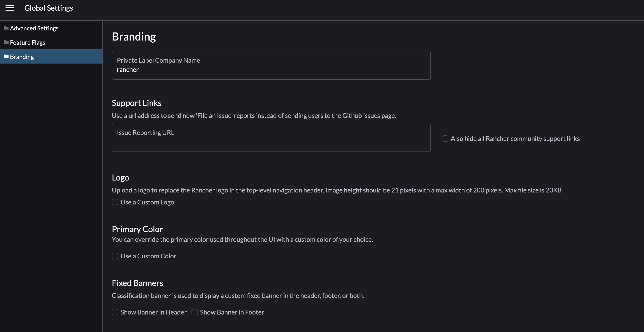The image size is (644, 332).
Task: Click the Issue Reporting URL field
Action: point(271,138)
